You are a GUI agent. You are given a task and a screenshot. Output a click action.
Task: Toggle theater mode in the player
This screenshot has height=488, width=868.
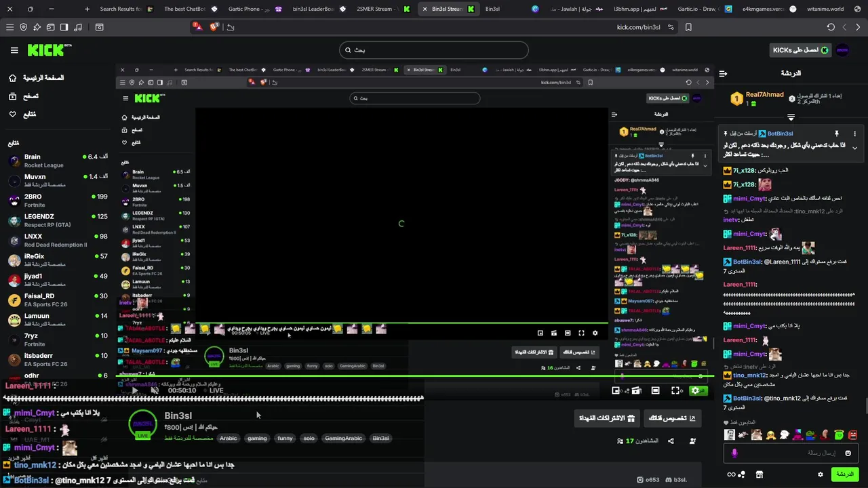655,390
